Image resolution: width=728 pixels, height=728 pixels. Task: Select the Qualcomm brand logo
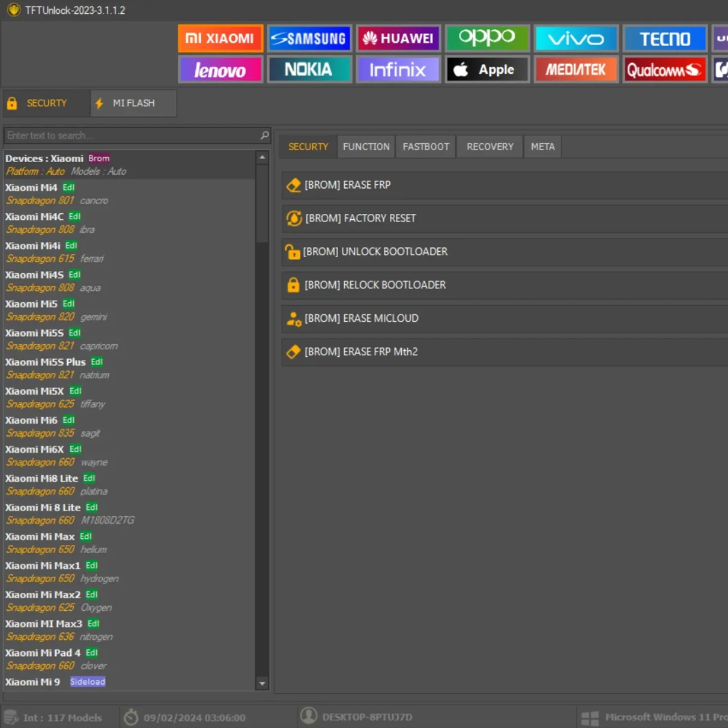coord(665,70)
